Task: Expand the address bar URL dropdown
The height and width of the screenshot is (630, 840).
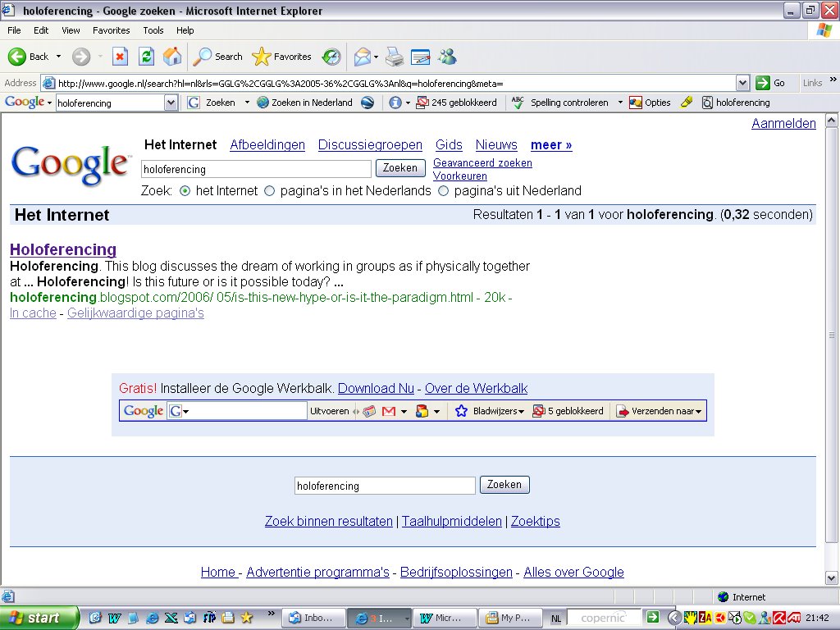Action: (x=742, y=83)
